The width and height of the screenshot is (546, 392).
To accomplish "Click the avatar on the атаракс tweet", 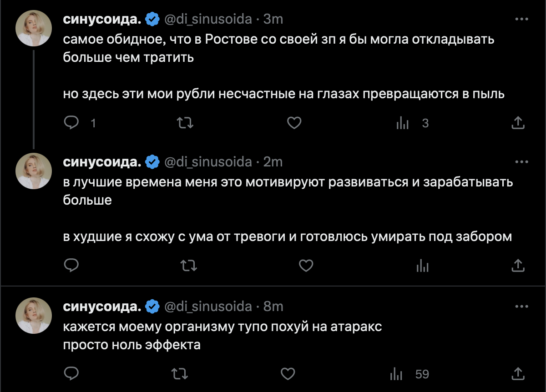I will [x=34, y=316].
